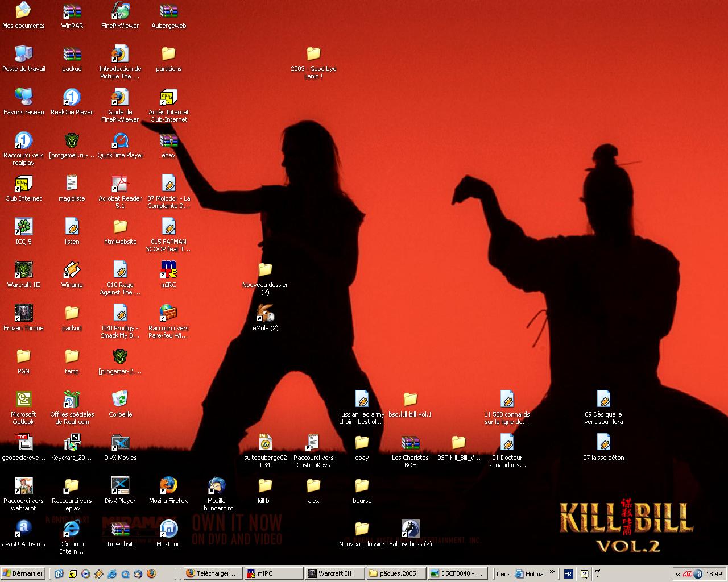
Task: Open the avast! Antivirus desktop icon
Action: (x=23, y=529)
